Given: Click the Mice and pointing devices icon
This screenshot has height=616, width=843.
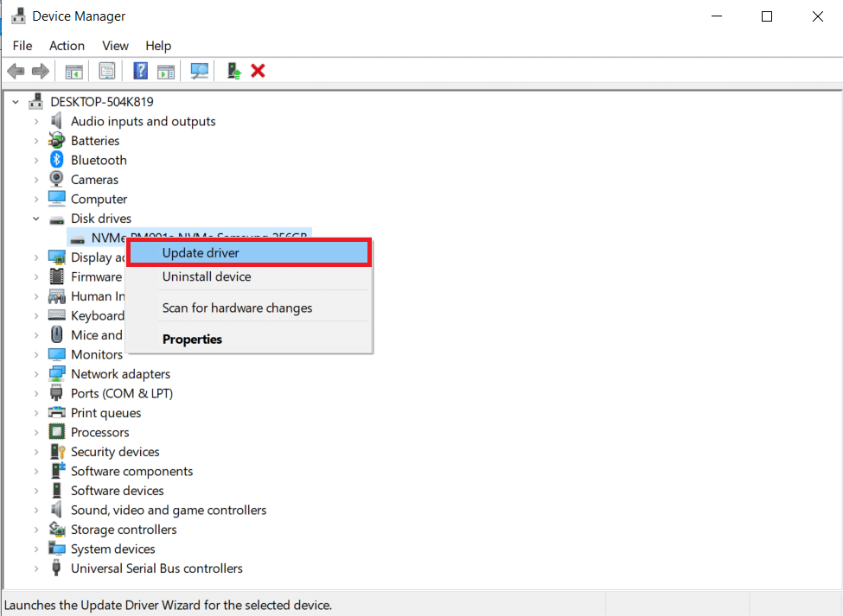Looking at the screenshot, I should pos(56,334).
